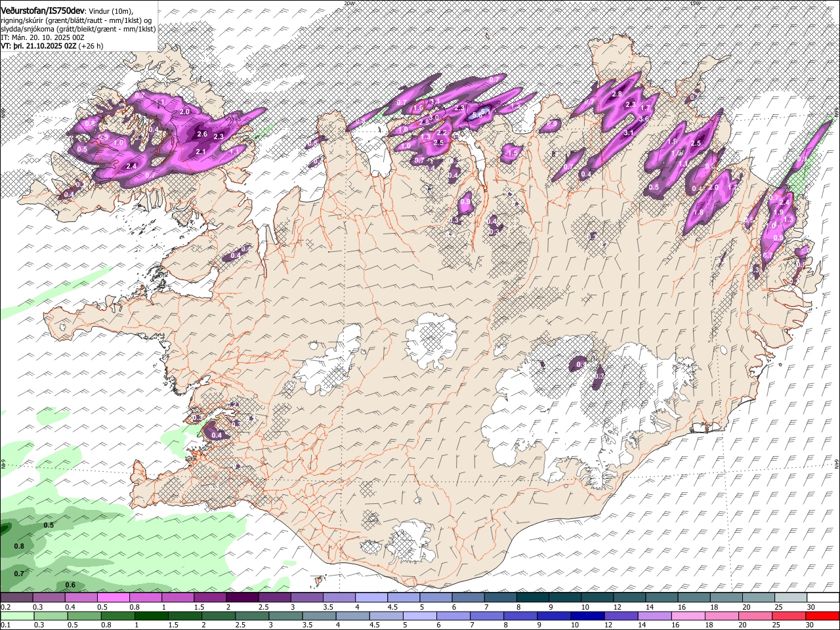Click the 0.2 label on the top legend

5,607
